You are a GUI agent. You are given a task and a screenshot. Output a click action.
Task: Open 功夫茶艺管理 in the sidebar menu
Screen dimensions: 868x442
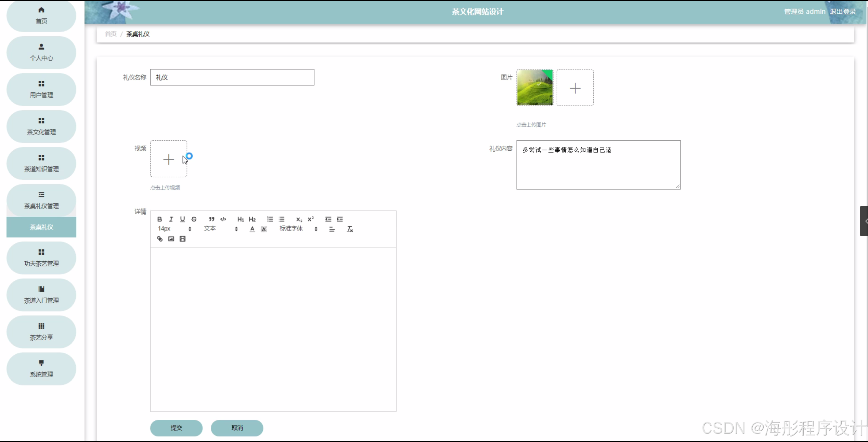41,258
